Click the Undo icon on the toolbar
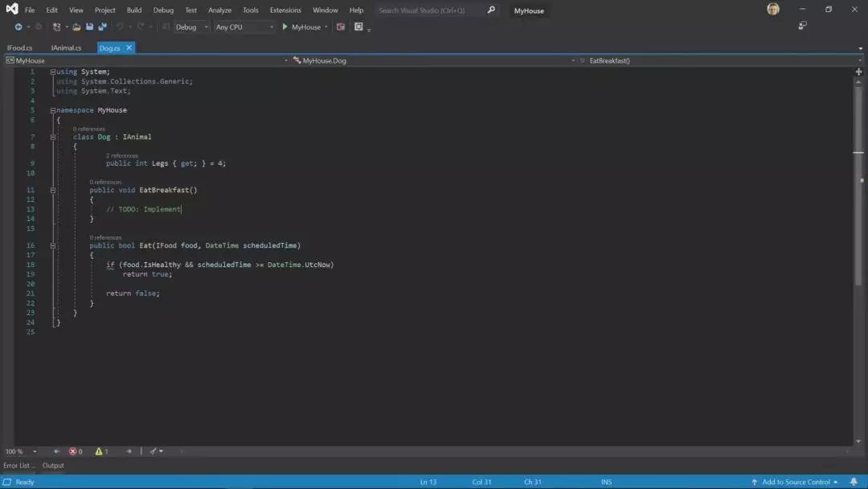This screenshot has width=868, height=489. (119, 27)
